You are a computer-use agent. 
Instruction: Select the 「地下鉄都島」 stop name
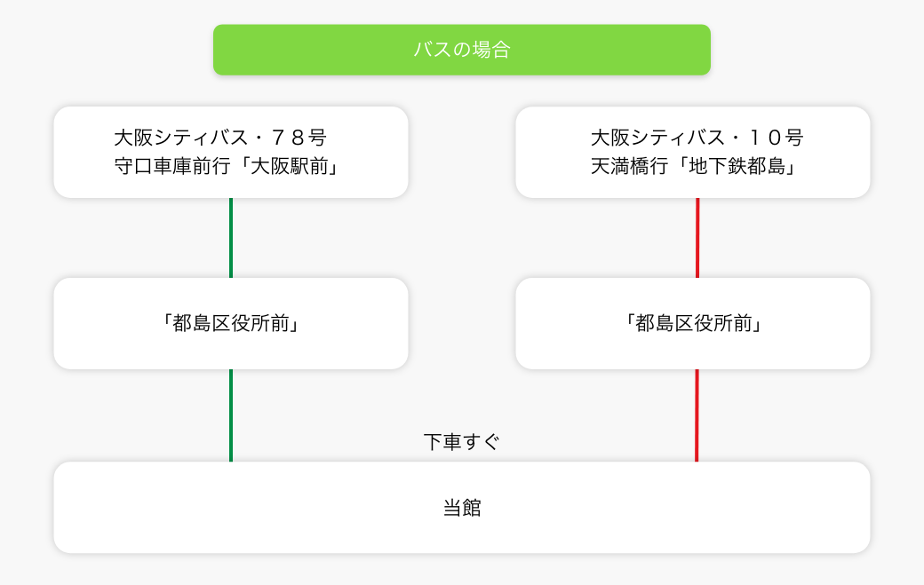coord(736,166)
